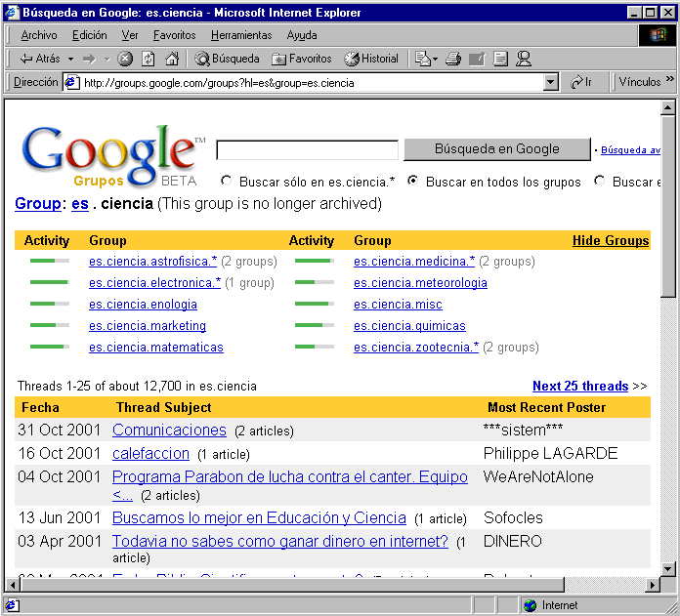Click the Discuss toolbar icon
This screenshot has height=616, width=680.
pyautogui.click(x=500, y=59)
